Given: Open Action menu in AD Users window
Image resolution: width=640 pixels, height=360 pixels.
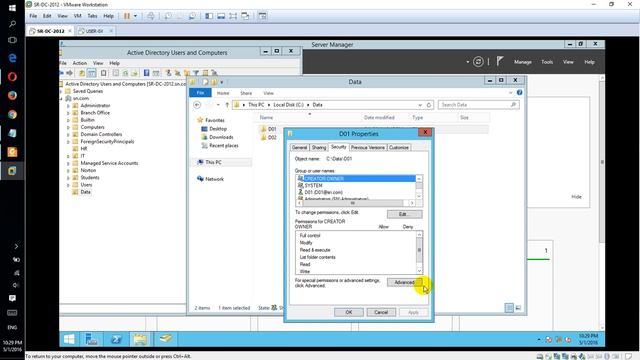Looking at the screenshot, I should pyautogui.click(x=80, y=63).
